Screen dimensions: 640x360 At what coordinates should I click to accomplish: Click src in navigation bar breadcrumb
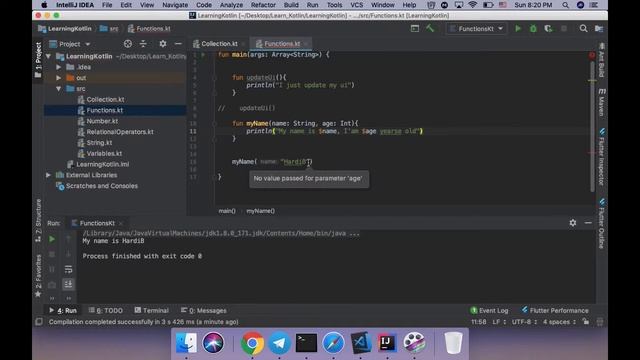pos(109,29)
